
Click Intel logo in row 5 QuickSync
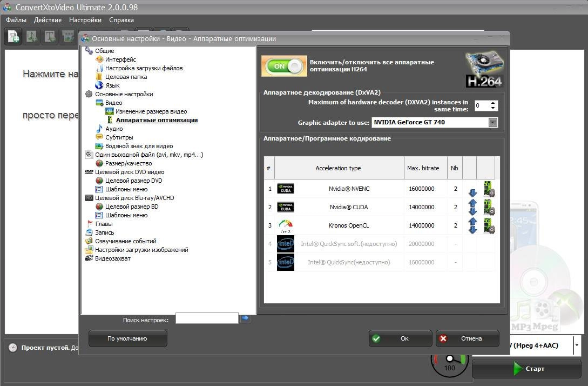286,262
